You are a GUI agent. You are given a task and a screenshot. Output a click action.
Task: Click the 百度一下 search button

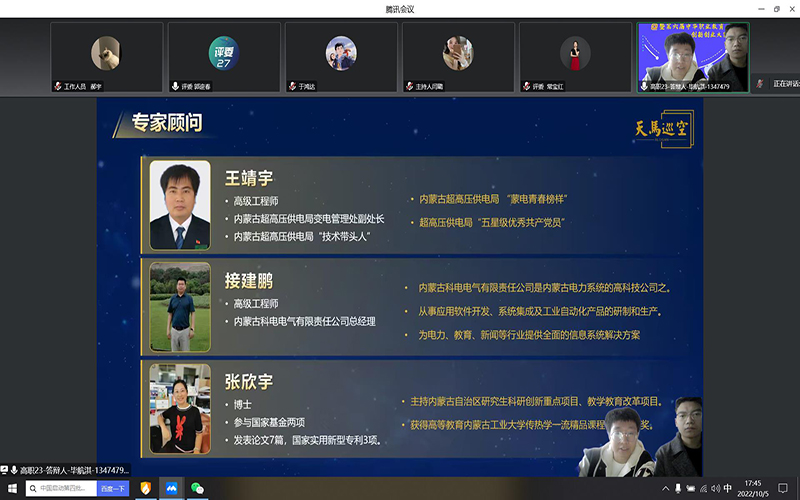(x=112, y=488)
